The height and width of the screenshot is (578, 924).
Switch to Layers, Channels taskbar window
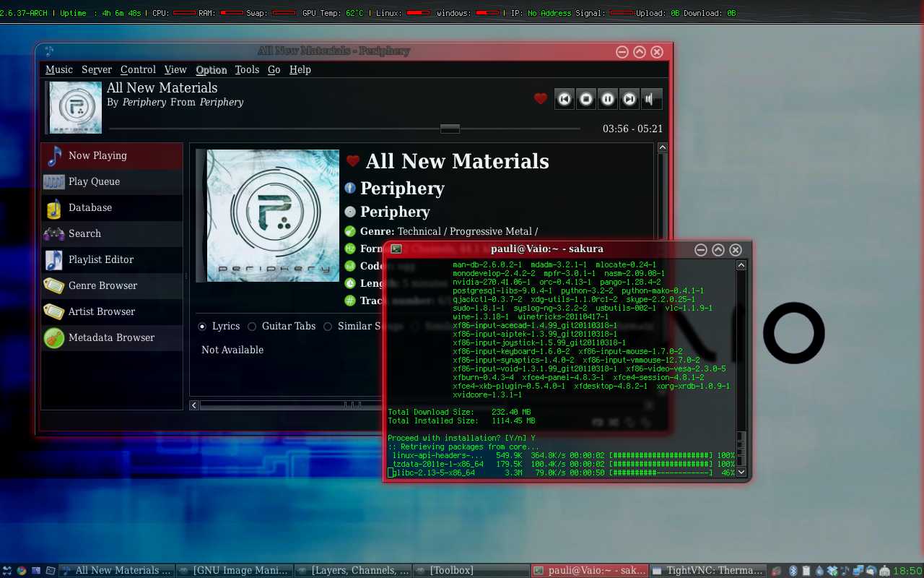(354, 570)
